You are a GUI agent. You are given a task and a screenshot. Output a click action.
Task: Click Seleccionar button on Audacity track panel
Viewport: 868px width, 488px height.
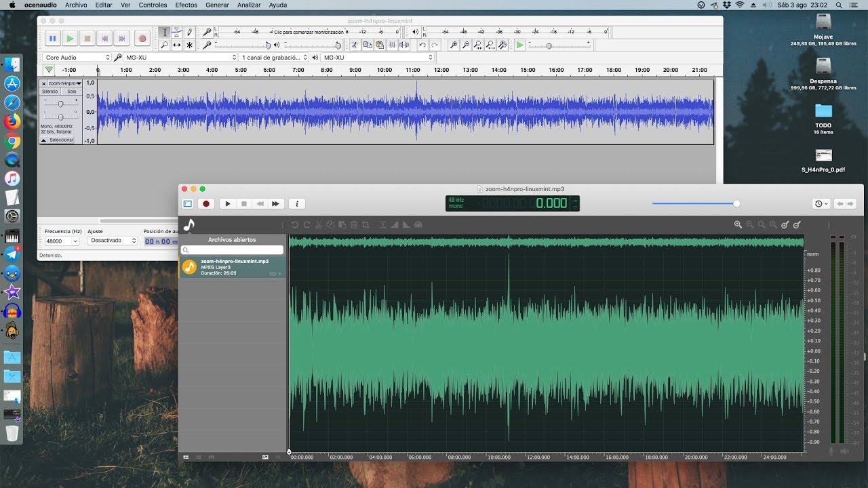pyautogui.click(x=61, y=140)
